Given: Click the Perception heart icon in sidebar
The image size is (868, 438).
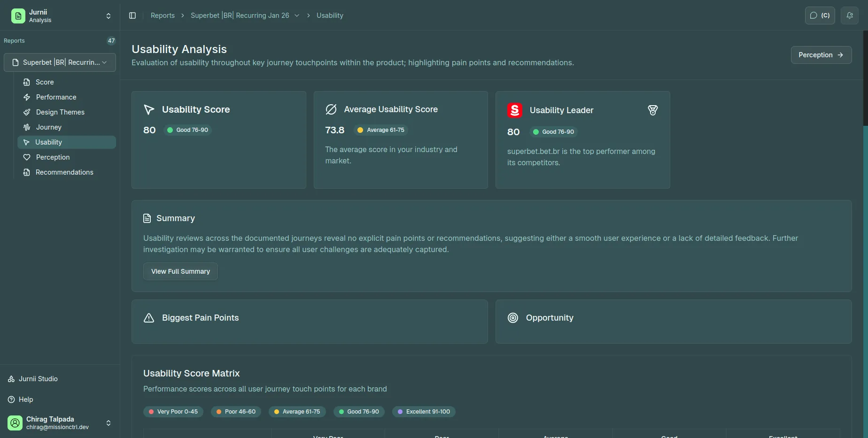Looking at the screenshot, I should 27,157.
